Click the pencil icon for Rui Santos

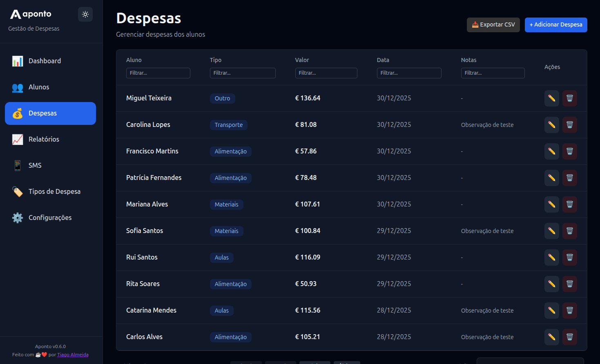551,257
